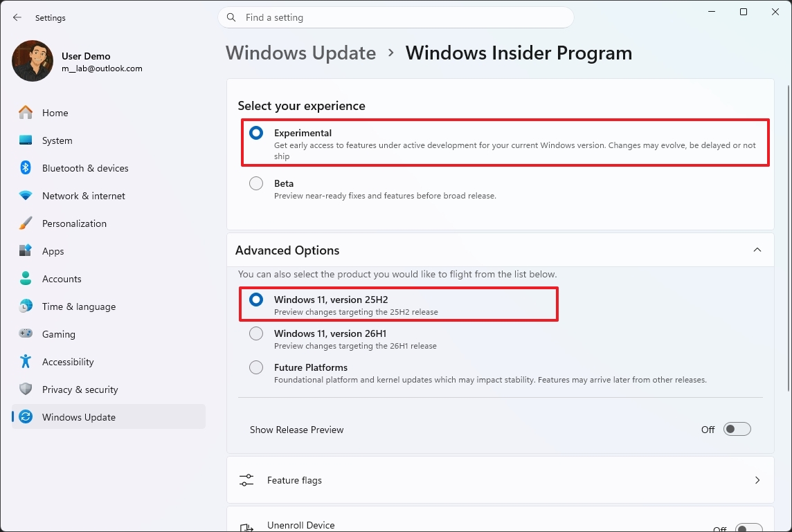792x532 pixels.
Task: Go to Accounts settings
Action: 109,278
